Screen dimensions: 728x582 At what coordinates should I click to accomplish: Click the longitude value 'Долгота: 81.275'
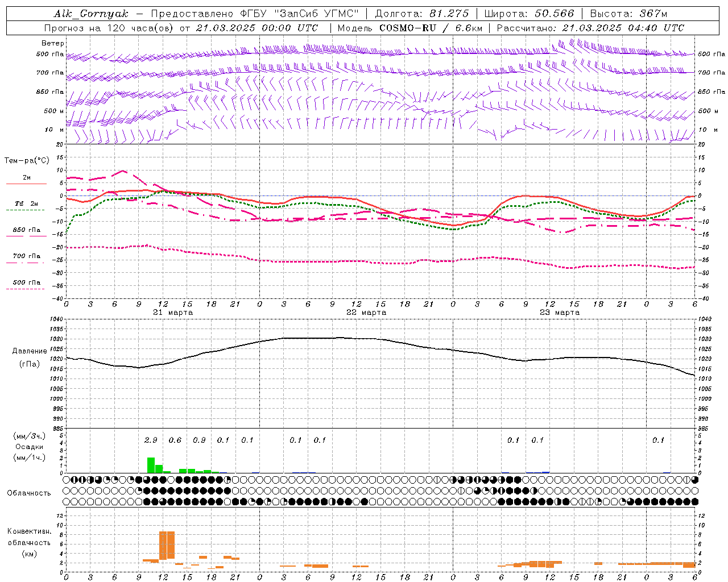tap(422, 14)
